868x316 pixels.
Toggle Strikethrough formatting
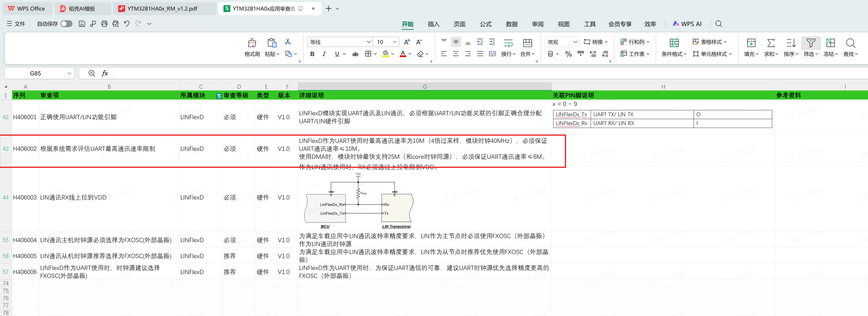click(x=355, y=54)
